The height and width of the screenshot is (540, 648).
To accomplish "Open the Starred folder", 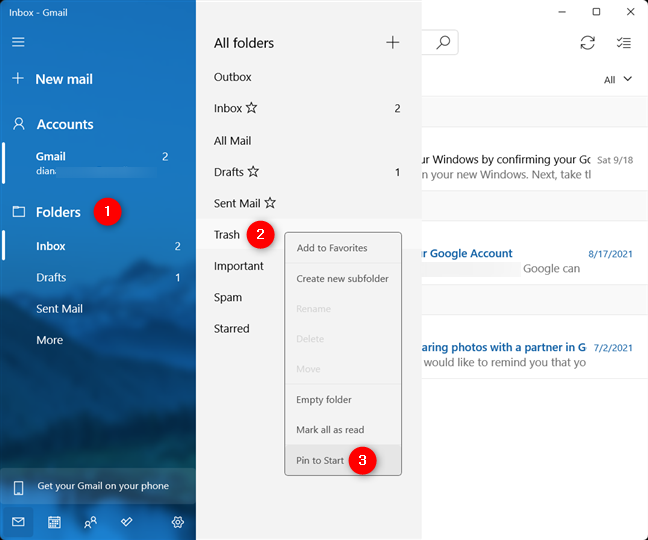I will click(231, 328).
